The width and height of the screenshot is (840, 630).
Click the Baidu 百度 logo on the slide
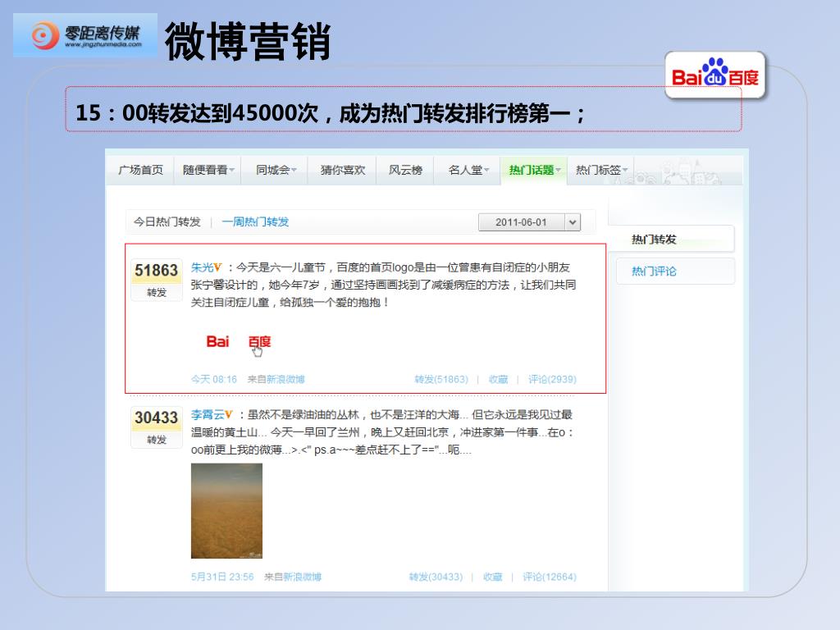tap(715, 75)
